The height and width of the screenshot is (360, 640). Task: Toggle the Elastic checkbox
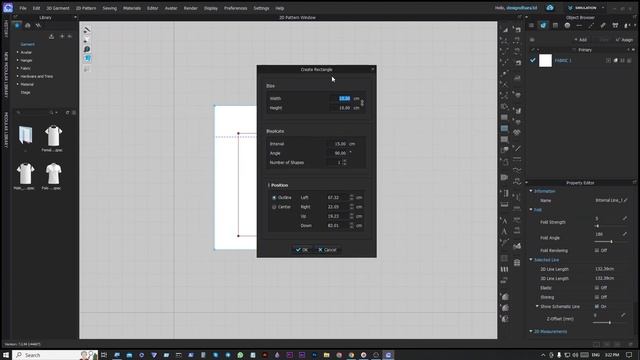pos(597,288)
